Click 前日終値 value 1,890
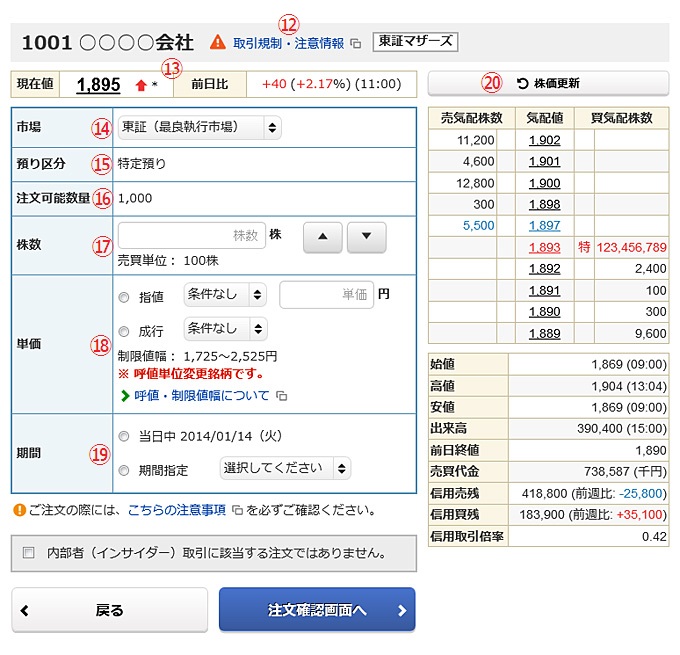680x655 pixels. [x=651, y=450]
